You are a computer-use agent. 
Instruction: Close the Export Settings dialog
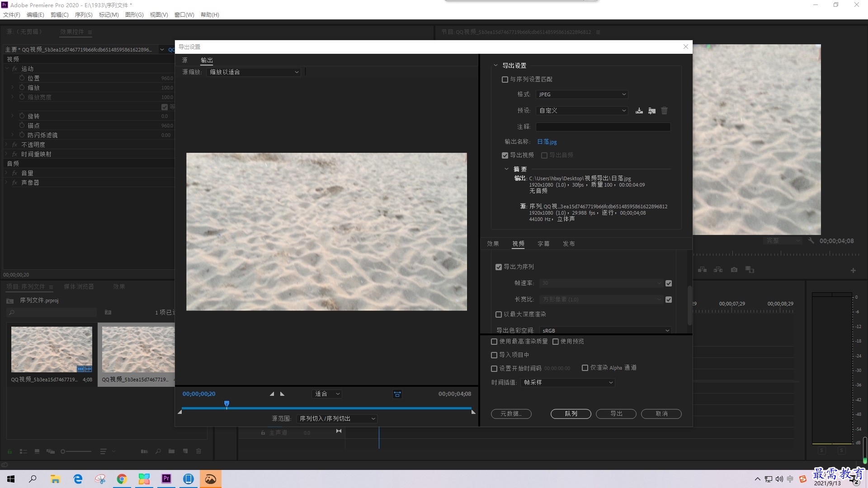pos(685,47)
